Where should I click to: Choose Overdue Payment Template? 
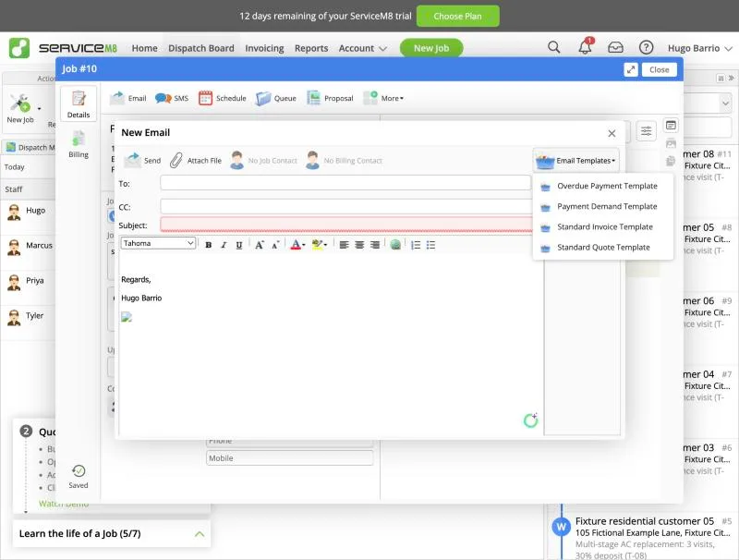pos(603,186)
